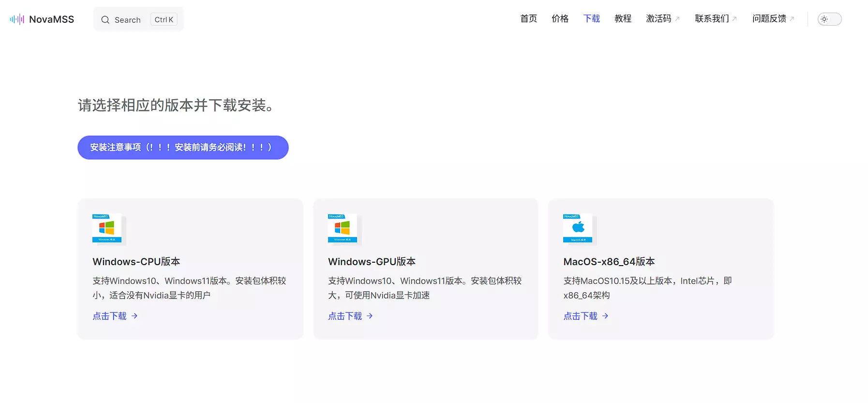The height and width of the screenshot is (403, 868).
Task: Click the external-link arrow beside 问题反馈
Action: [x=792, y=19]
